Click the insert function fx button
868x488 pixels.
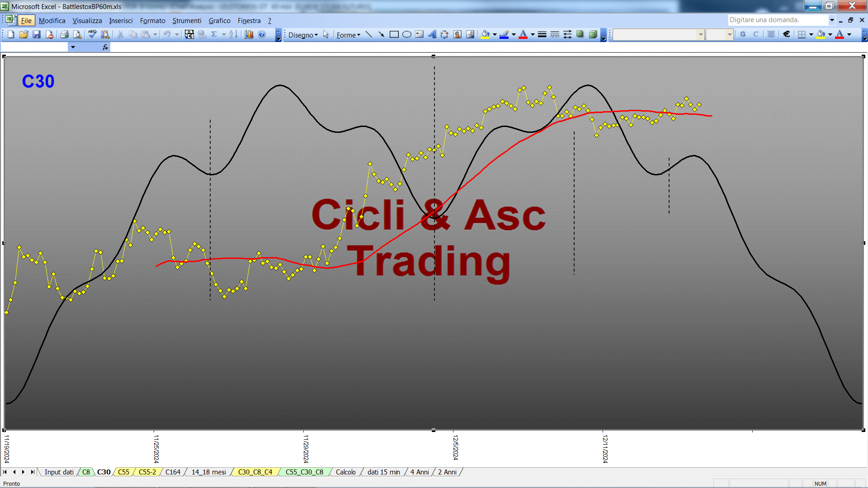[105, 47]
